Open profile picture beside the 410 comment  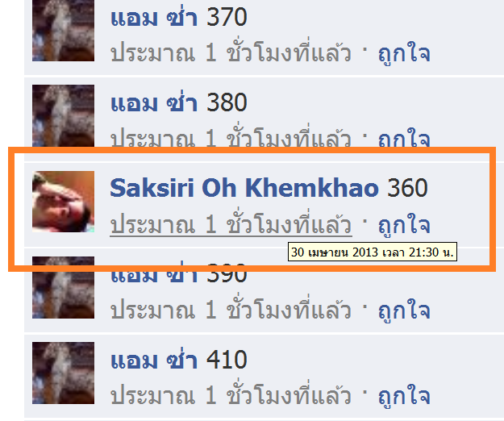click(64, 373)
